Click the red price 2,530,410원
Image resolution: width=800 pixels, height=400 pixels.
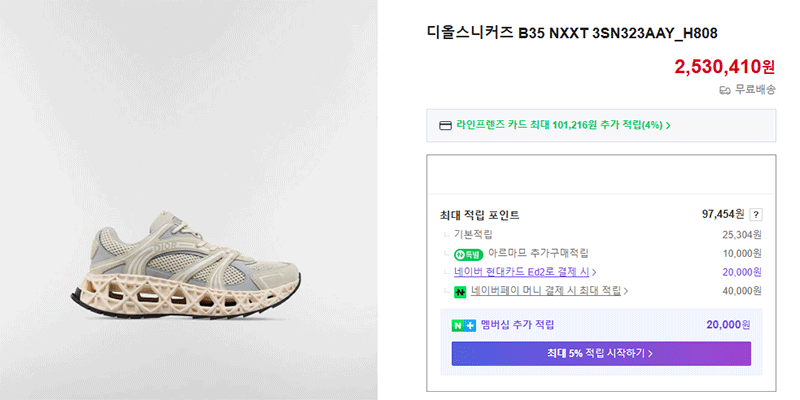[724, 66]
